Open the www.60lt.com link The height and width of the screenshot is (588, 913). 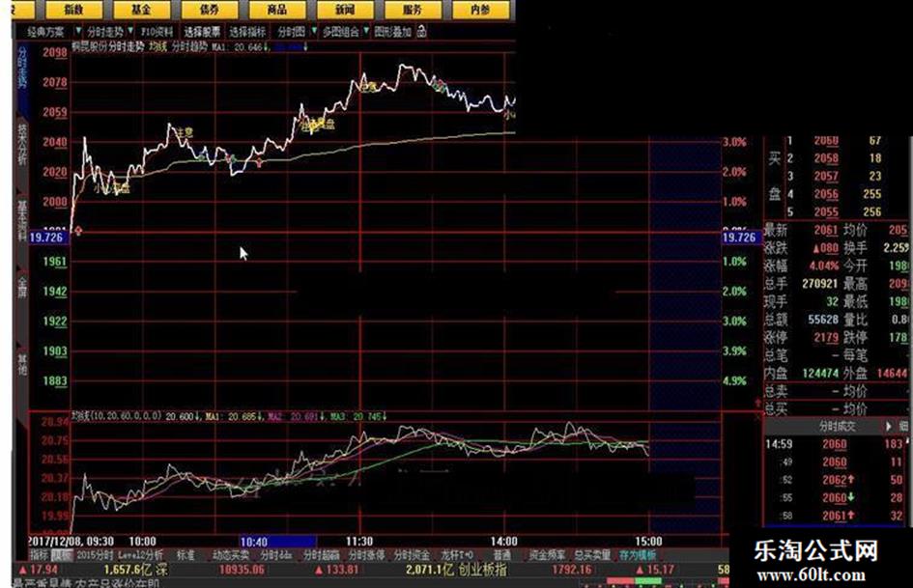(812, 575)
